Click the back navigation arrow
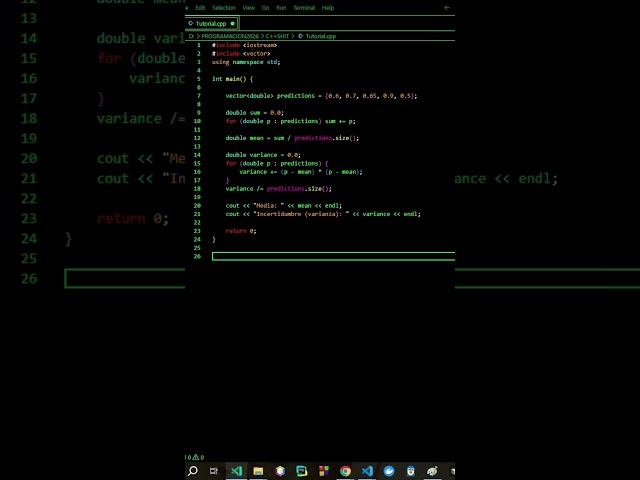The image size is (640, 480). [x=447, y=7]
